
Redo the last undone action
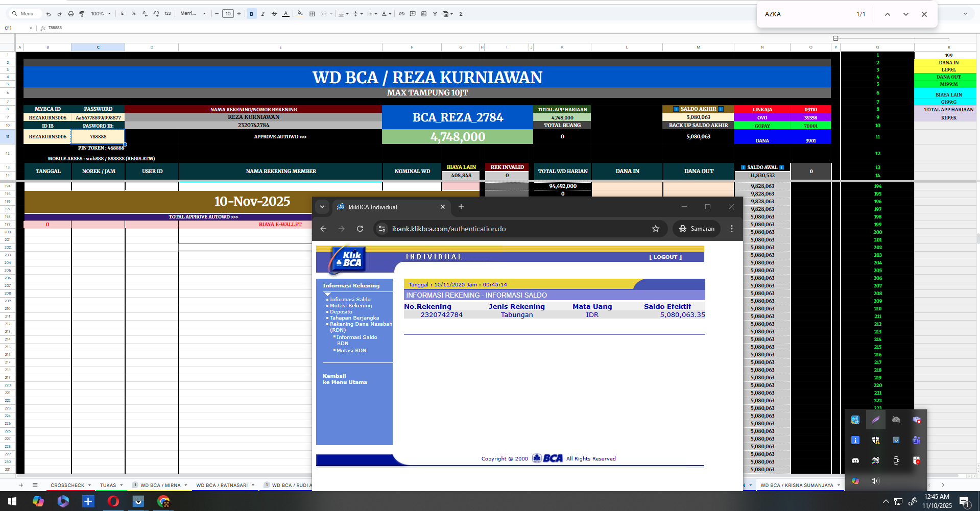pos(59,14)
